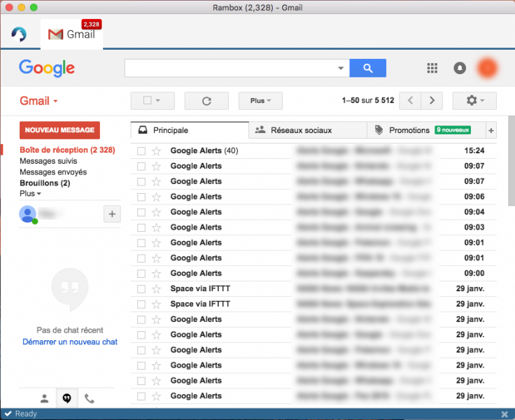Click Démarrer un nouveau chat link
The height and width of the screenshot is (420, 515).
(x=70, y=342)
